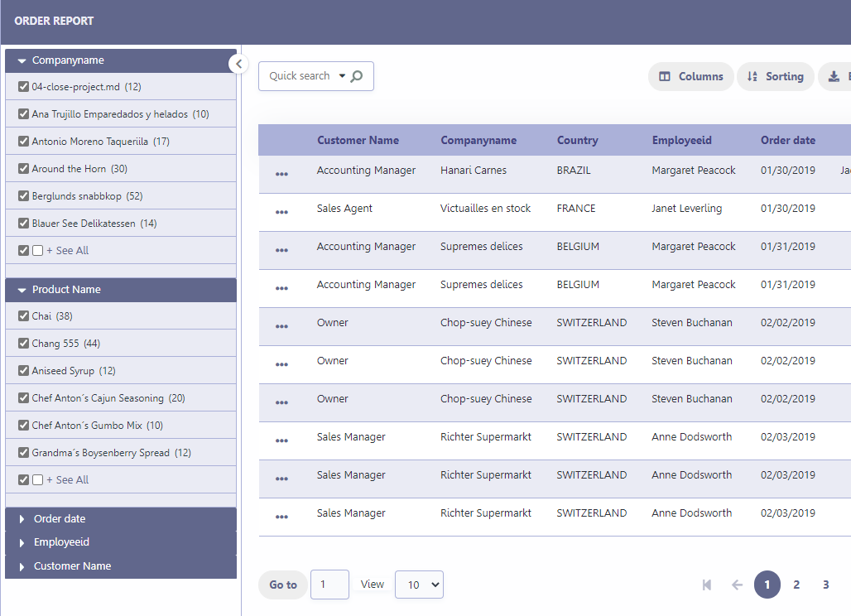Click the first-page pagination icon
851x616 pixels.
click(x=706, y=585)
